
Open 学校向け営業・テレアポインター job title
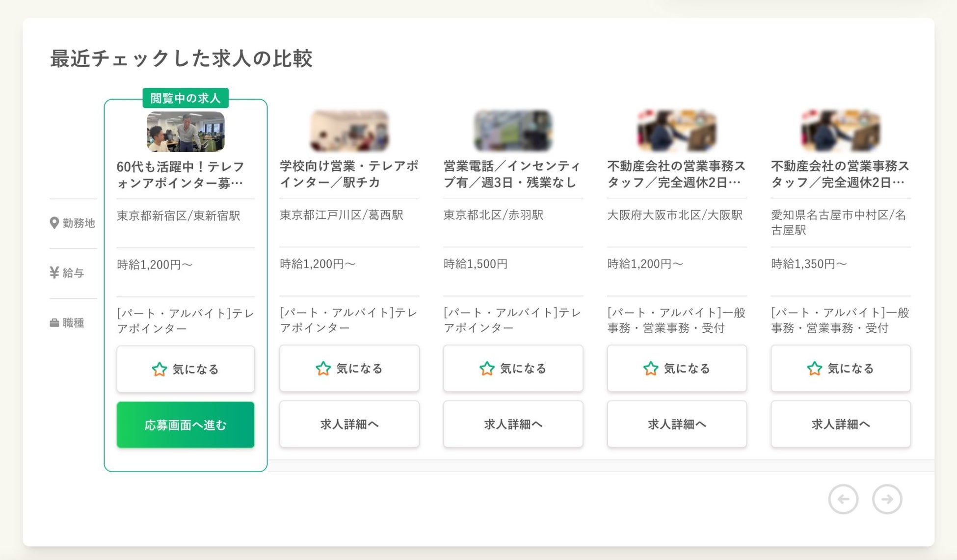[349, 174]
